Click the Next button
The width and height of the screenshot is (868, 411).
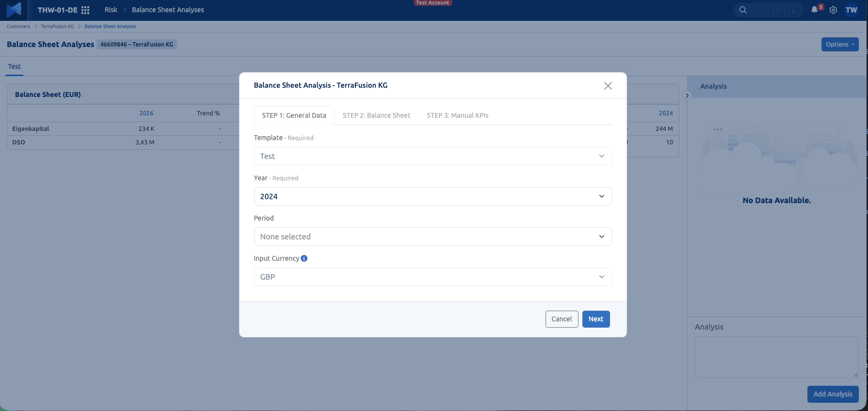(x=596, y=319)
